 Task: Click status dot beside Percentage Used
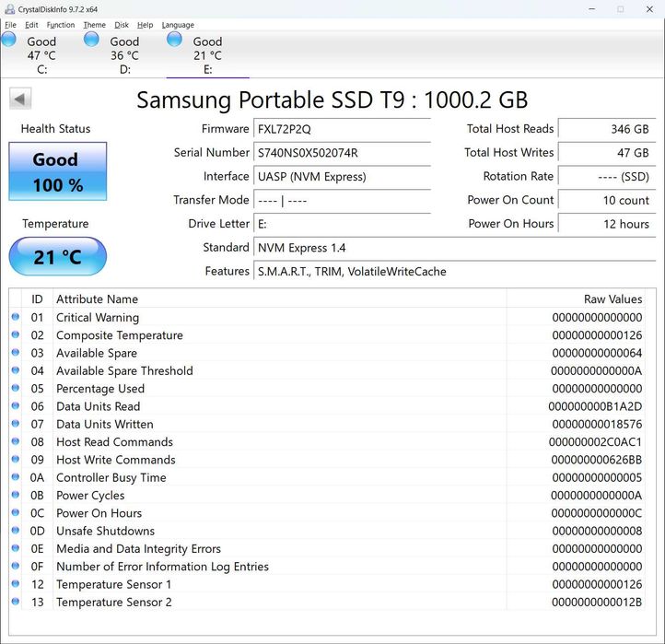(16, 389)
